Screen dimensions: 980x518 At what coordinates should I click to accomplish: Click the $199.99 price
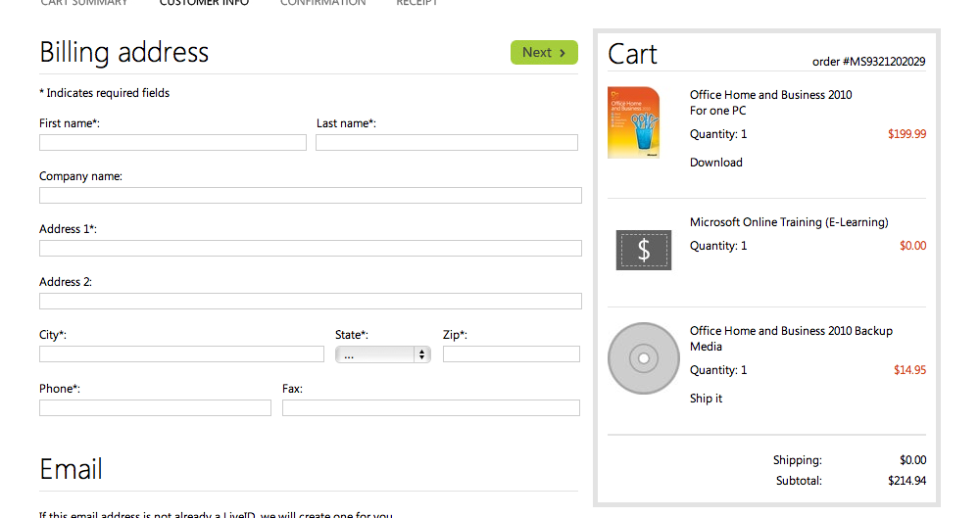pos(906,134)
